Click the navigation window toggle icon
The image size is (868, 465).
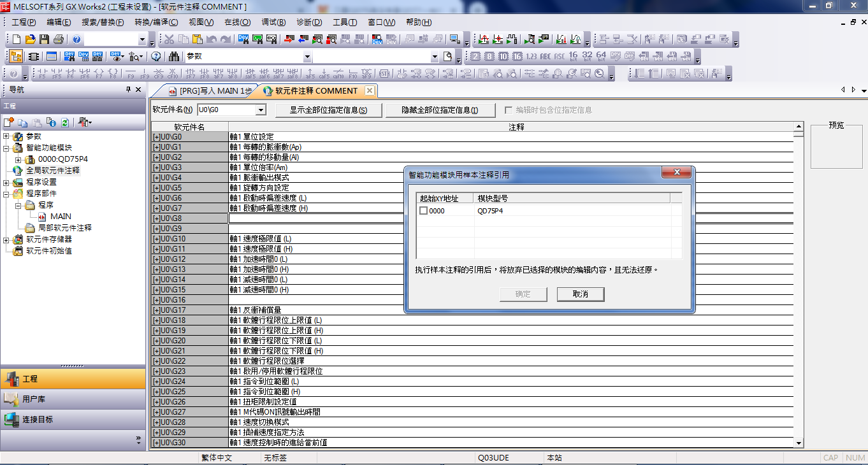click(x=17, y=57)
